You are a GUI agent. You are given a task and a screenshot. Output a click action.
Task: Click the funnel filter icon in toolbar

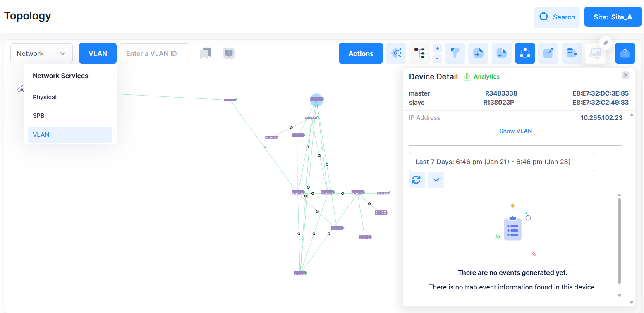point(455,53)
